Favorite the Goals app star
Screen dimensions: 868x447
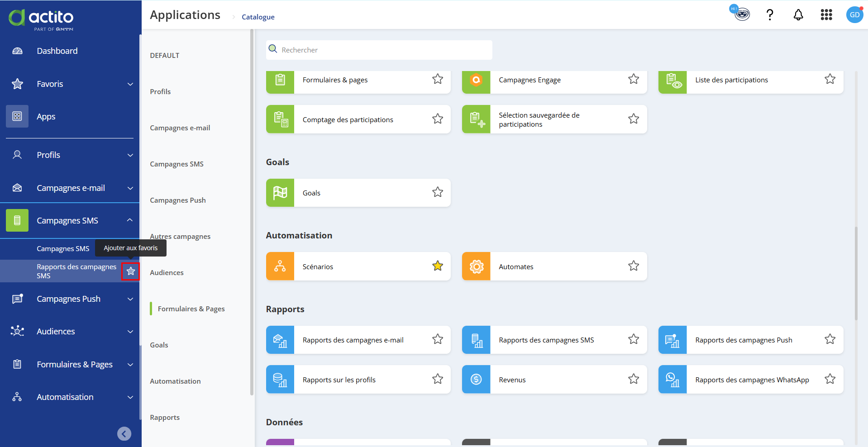click(x=438, y=192)
